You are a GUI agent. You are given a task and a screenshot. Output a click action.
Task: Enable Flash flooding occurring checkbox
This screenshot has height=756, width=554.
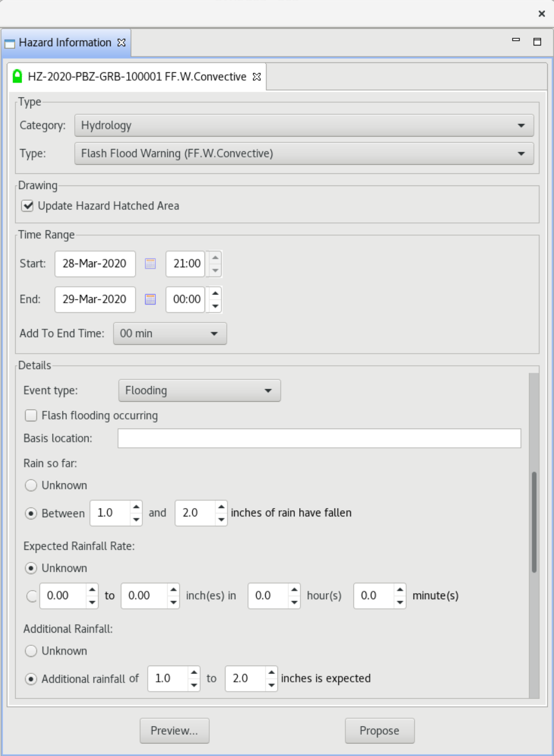[x=30, y=416]
